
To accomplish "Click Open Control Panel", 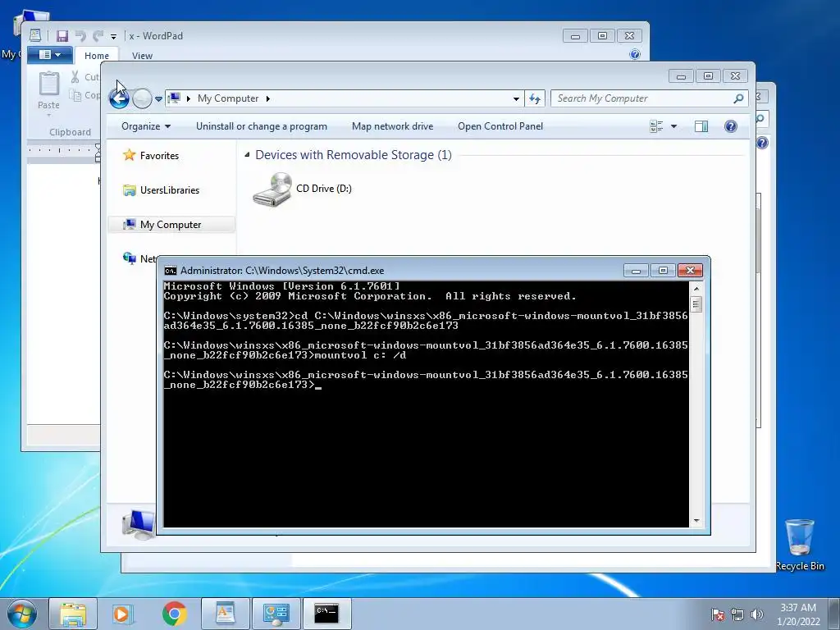I will (500, 126).
